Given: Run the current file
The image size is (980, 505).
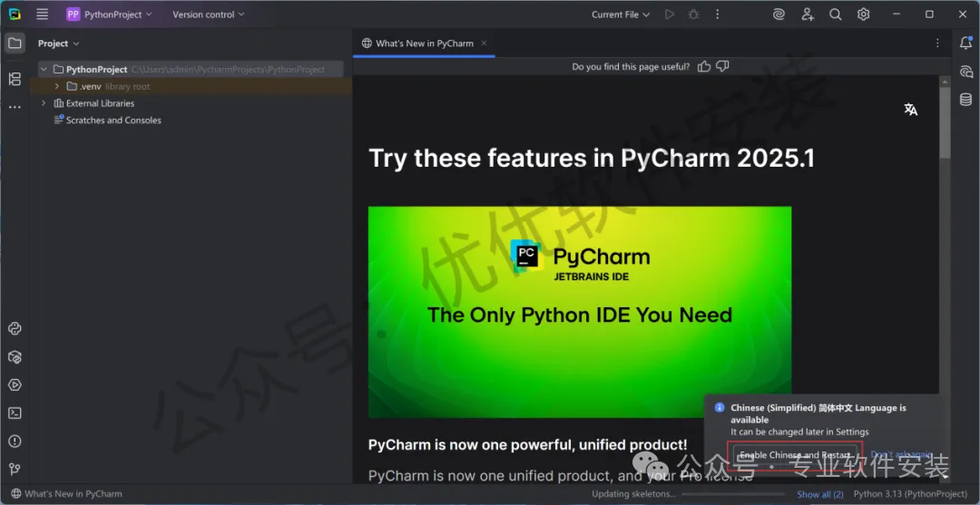Looking at the screenshot, I should [x=670, y=14].
